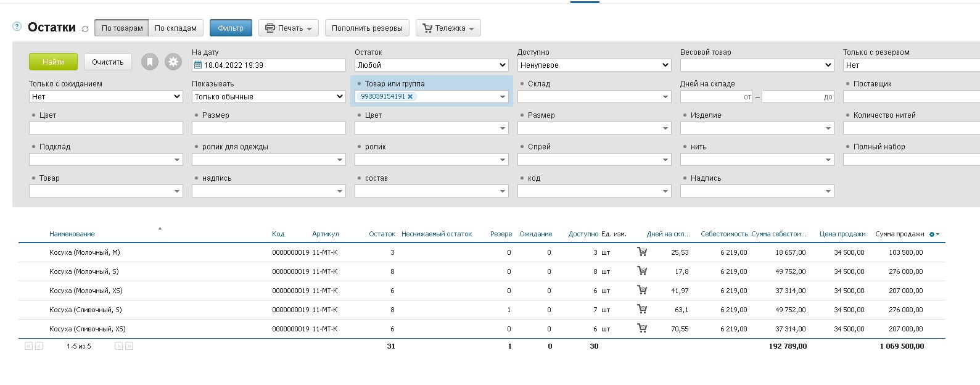This screenshot has height=385, width=980.
Task: Click cart icon for Косуха (Сливочный, S)
Action: tap(642, 309)
